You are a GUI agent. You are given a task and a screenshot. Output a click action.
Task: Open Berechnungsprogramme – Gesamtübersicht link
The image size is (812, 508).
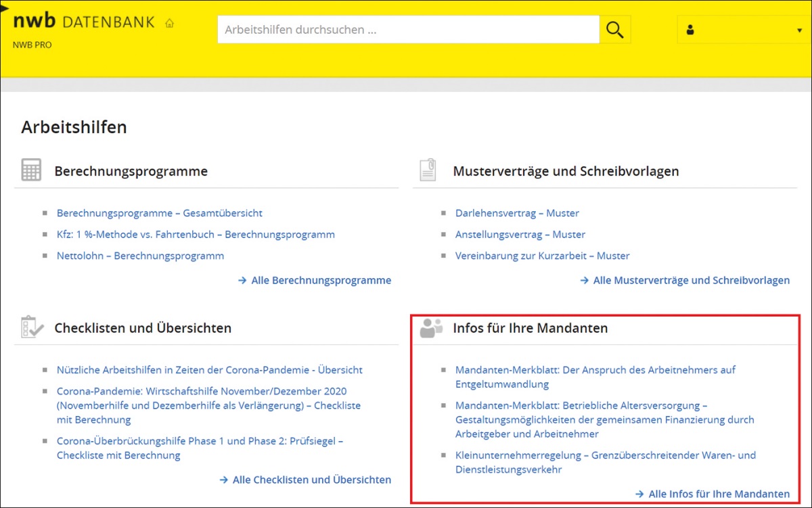click(x=159, y=213)
